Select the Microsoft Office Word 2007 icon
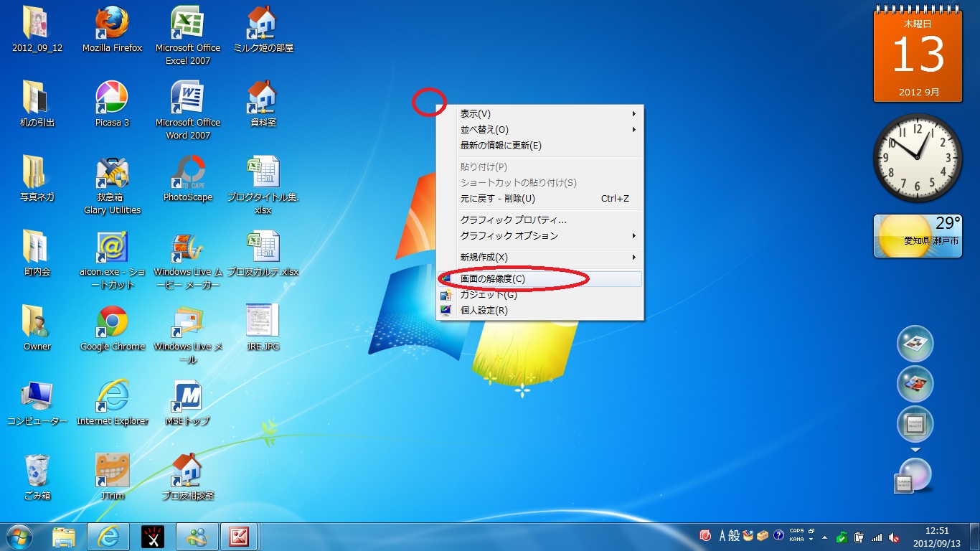980x551 pixels. click(188, 110)
